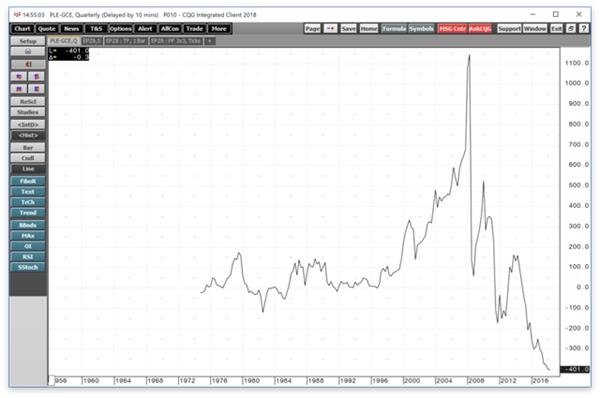Click the red MSG Cntr button
600x398 pixels.
pos(452,29)
